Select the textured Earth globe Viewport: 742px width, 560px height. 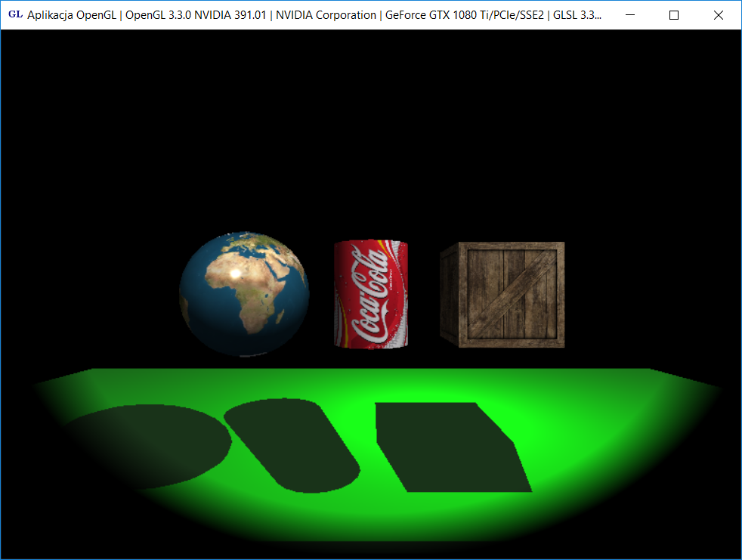[x=243, y=293]
